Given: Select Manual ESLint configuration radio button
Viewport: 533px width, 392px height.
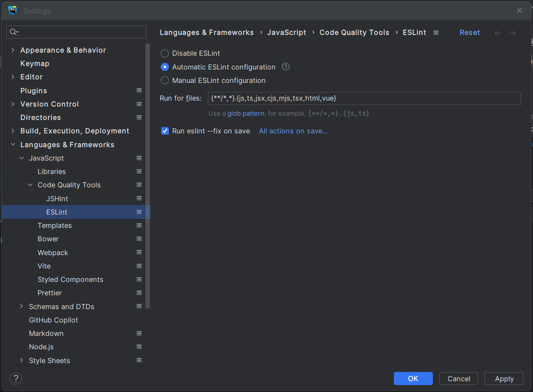Looking at the screenshot, I should (165, 80).
